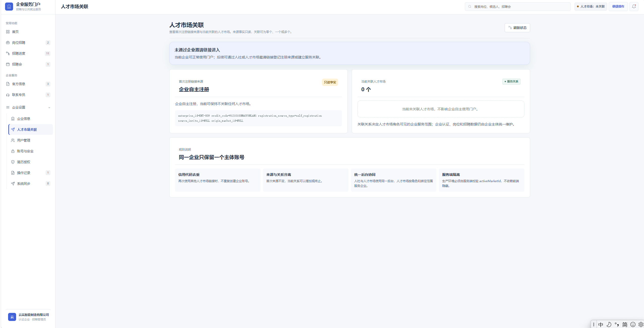Click the 招聘会 calendar icon

pos(8,64)
